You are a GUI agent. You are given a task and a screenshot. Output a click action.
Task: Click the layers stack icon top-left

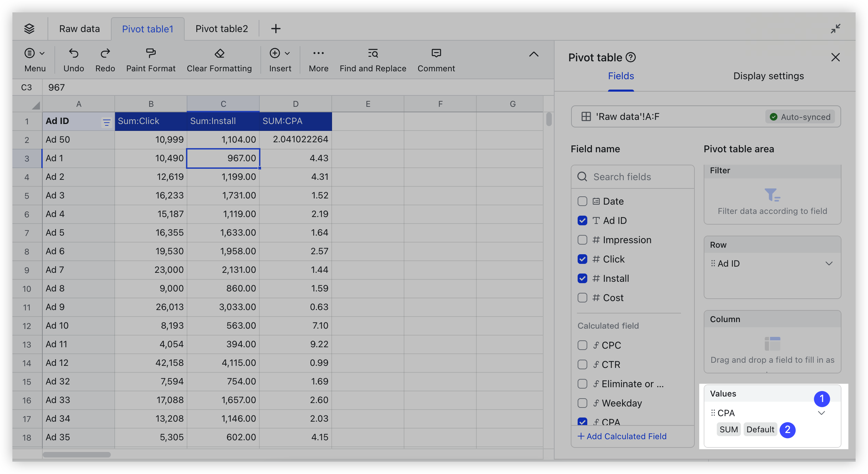point(29,28)
